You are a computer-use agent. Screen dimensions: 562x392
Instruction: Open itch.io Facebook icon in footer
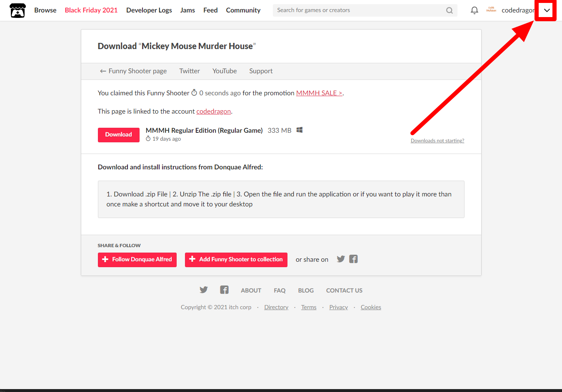point(224,290)
